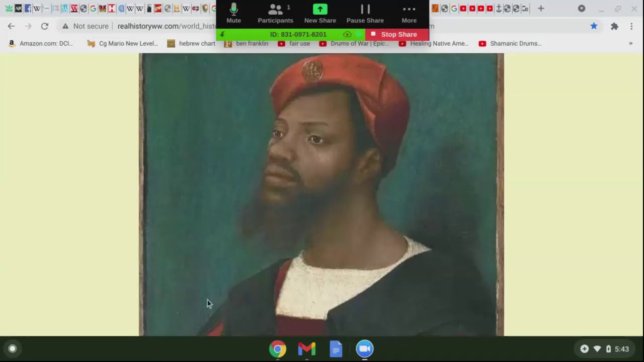Switch to the red H favicon tab
Image resolution: width=644 pixels, height=362 pixels.
click(x=111, y=9)
